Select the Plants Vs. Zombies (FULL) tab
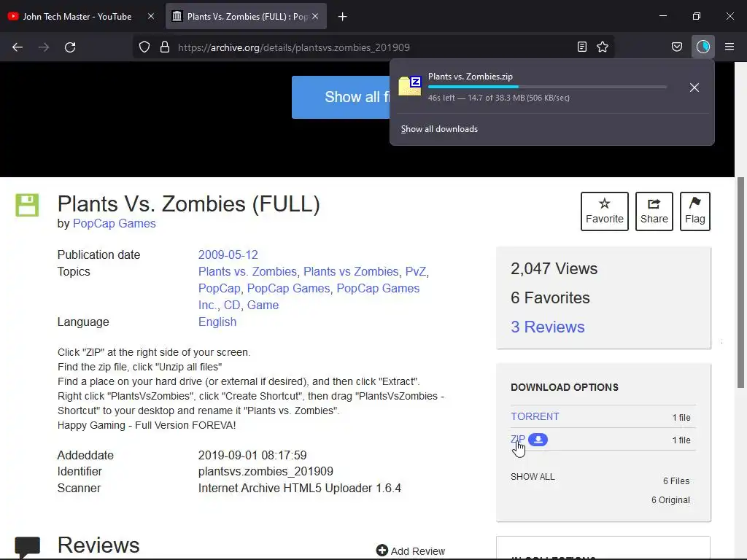 (x=247, y=17)
